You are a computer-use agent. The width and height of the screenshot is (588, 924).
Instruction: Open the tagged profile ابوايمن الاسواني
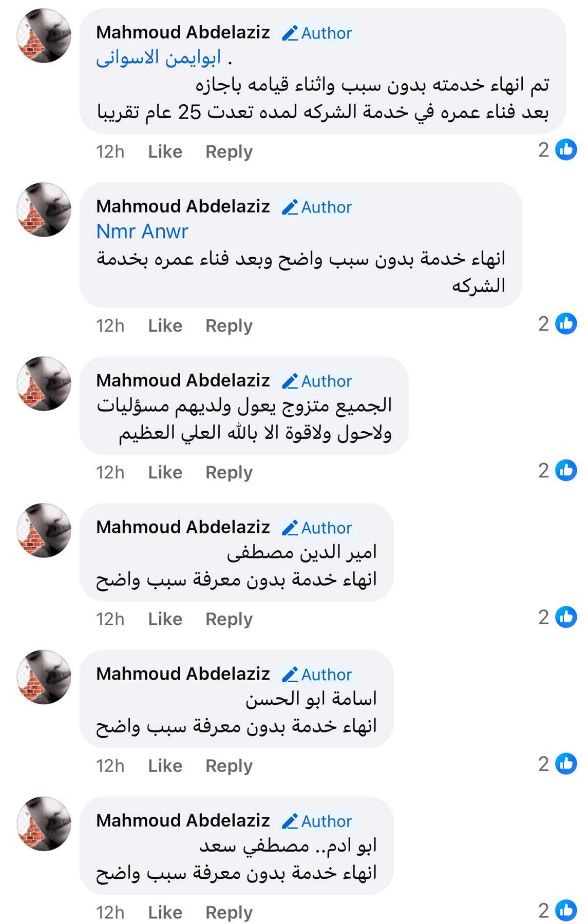coord(158,57)
